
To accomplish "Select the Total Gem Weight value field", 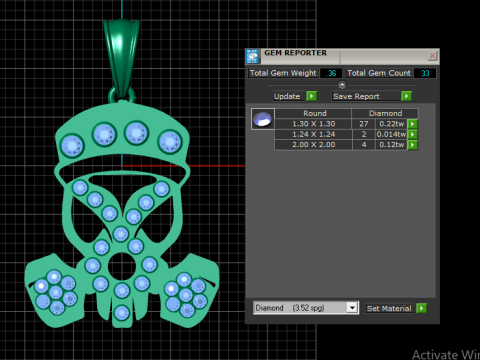I will [x=331, y=73].
